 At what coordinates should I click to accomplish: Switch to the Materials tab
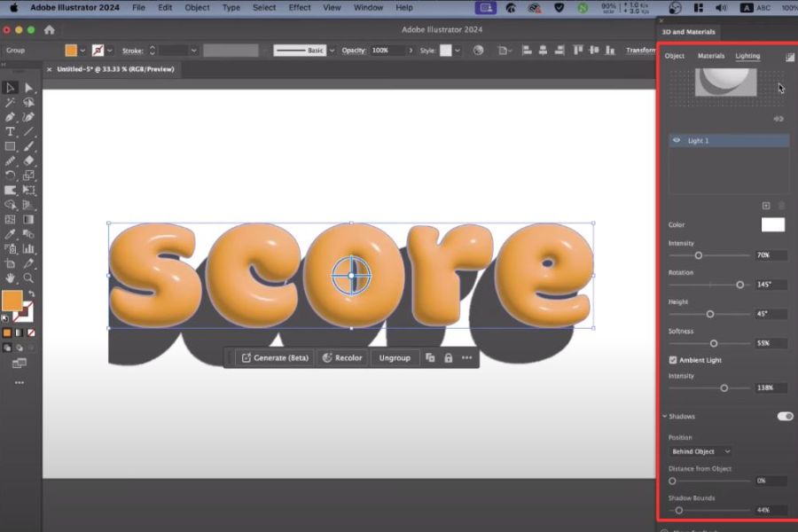coord(710,56)
